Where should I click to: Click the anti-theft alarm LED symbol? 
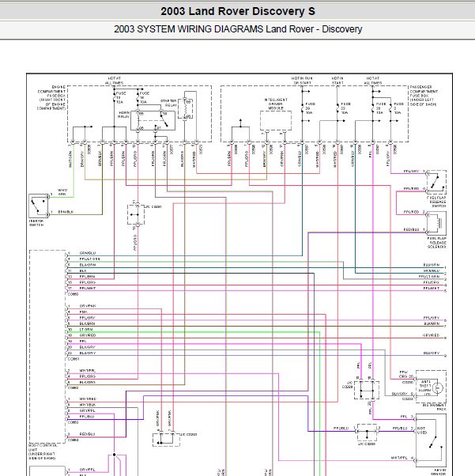(x=438, y=387)
